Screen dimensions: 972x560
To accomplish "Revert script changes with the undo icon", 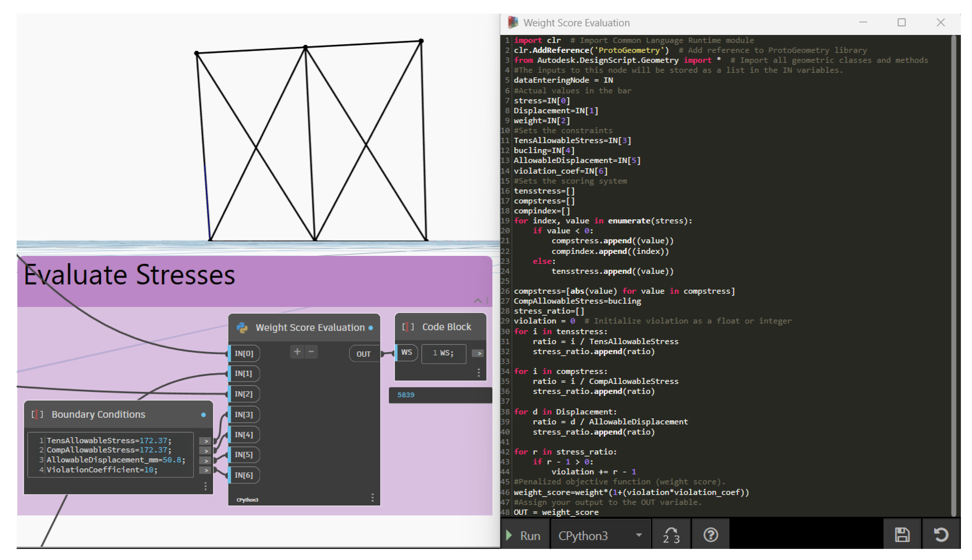I will coord(941,535).
